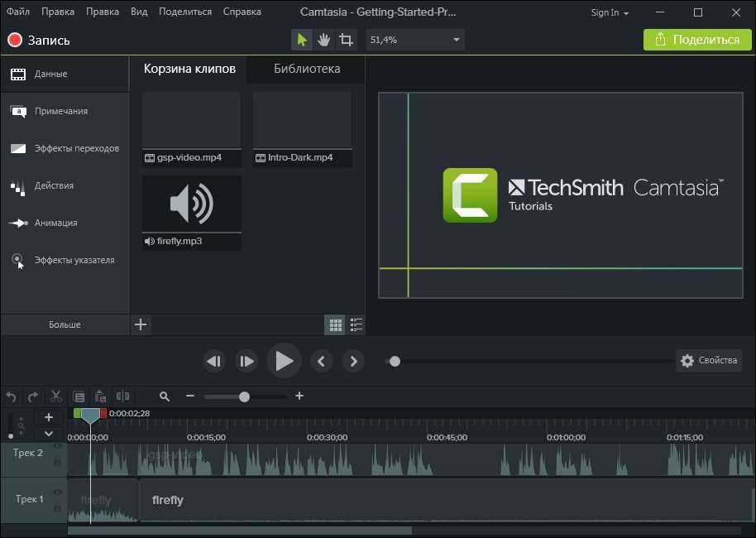Viewport: 756px width, 538px height.
Task: Undo the last timeline action
Action: [11, 396]
